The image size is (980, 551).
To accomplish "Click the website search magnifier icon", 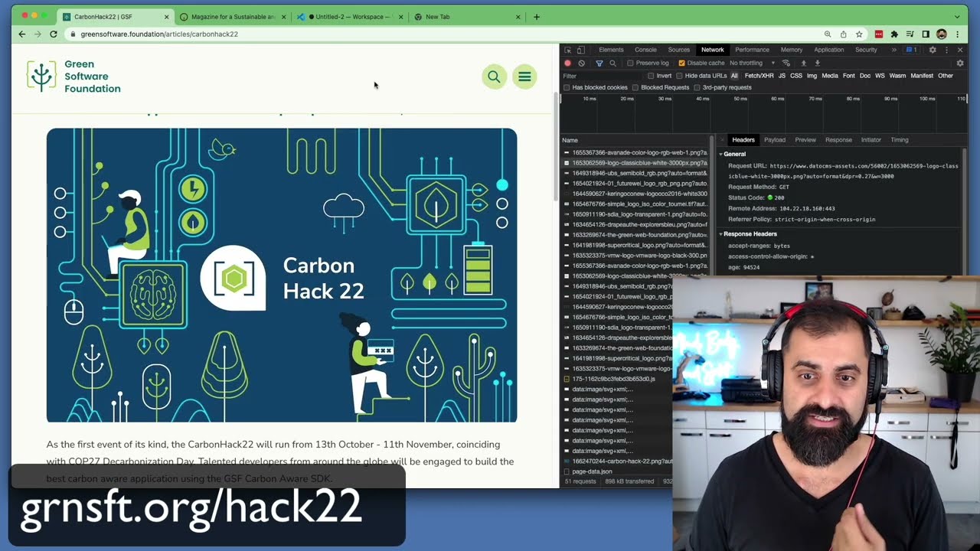I will click(494, 77).
